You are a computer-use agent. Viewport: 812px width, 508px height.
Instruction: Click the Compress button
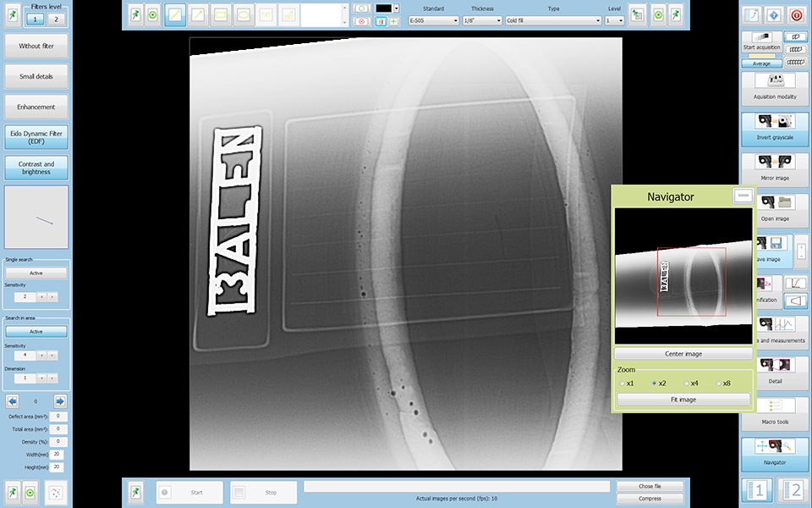(x=650, y=498)
